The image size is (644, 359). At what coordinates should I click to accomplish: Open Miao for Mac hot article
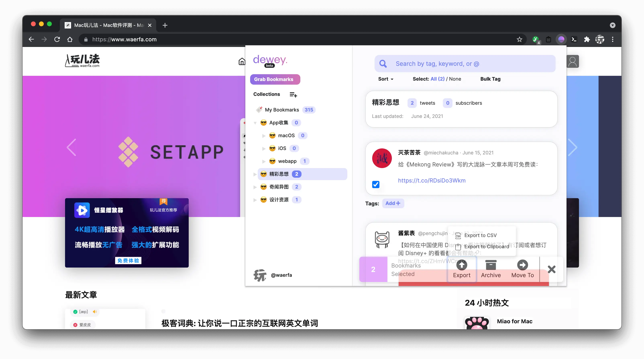(x=515, y=321)
